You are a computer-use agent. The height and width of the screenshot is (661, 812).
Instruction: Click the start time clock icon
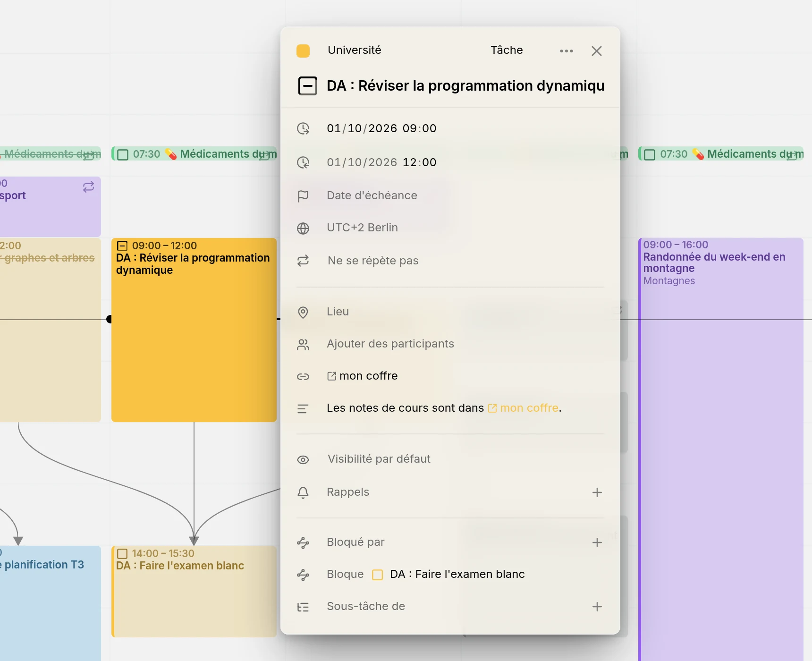click(x=303, y=128)
